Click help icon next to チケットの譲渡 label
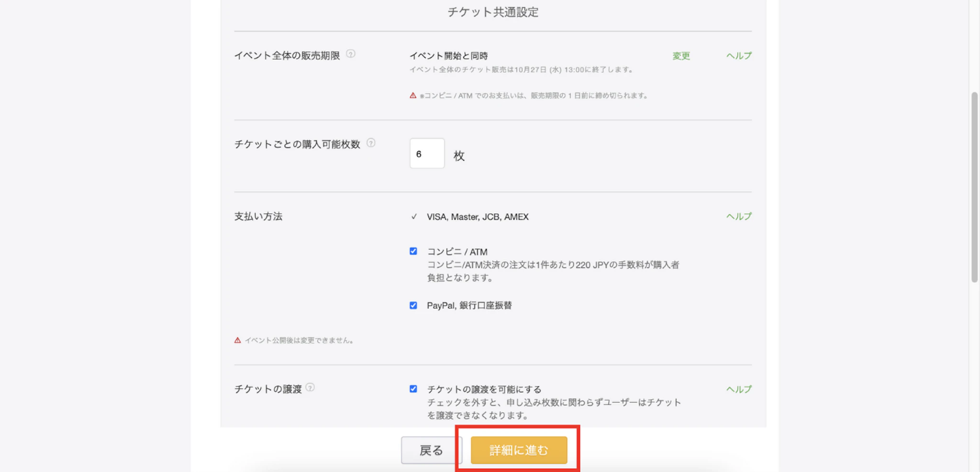 [x=310, y=388]
